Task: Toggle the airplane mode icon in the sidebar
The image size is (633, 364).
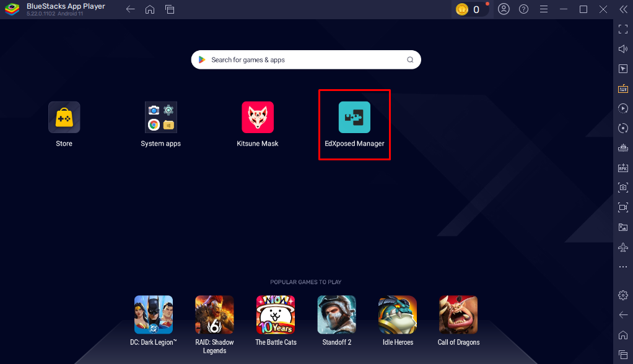Action: coord(623,247)
